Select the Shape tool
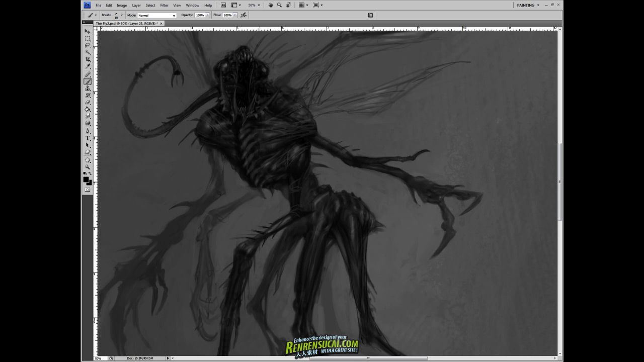Image resolution: width=644 pixels, height=362 pixels. pyautogui.click(x=88, y=152)
